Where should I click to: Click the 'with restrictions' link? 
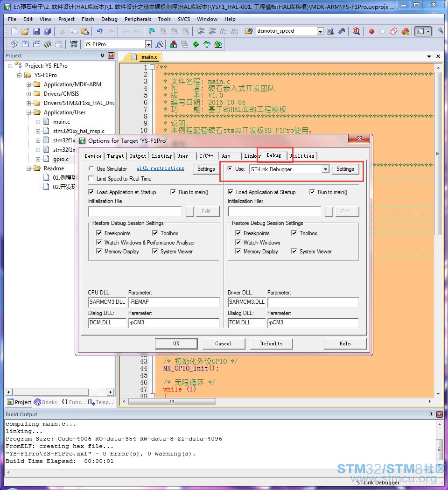tap(160, 168)
